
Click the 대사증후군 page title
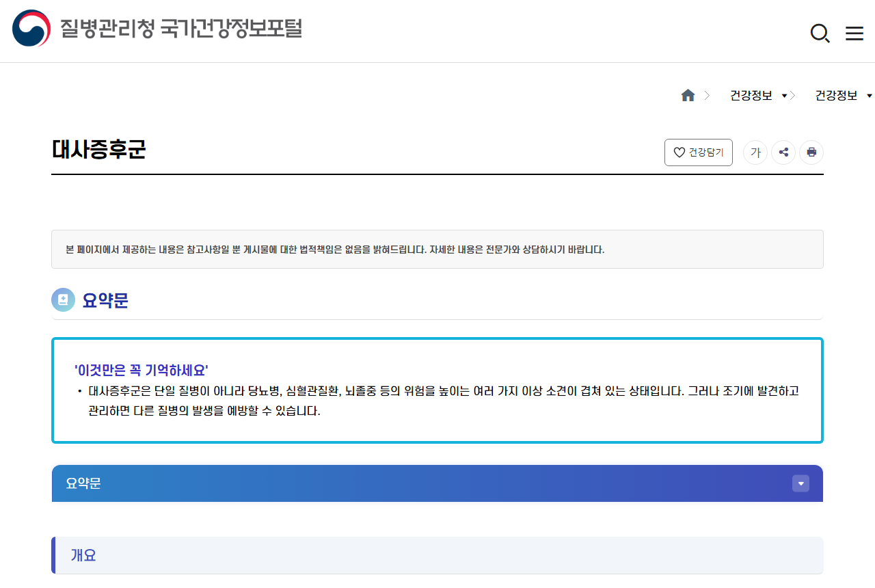coord(98,150)
